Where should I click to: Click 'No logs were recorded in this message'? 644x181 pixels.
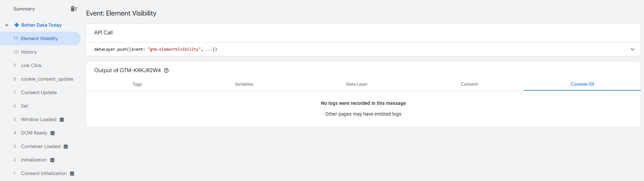[363, 103]
